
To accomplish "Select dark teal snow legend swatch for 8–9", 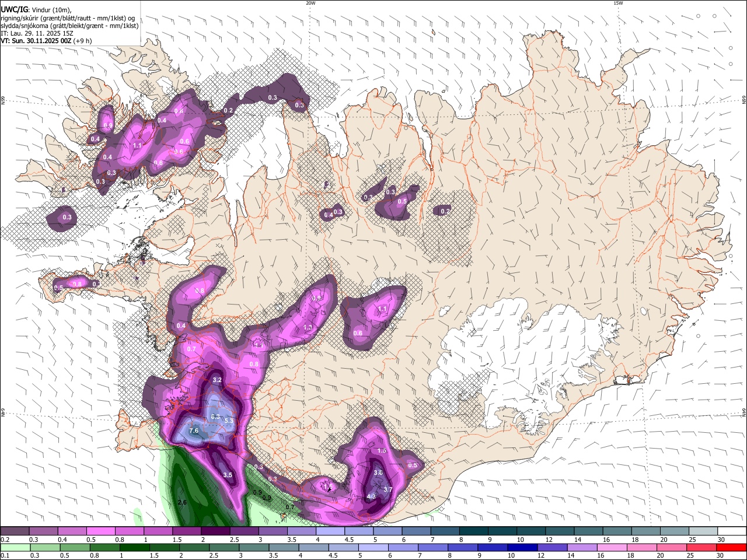I will pos(473,531).
